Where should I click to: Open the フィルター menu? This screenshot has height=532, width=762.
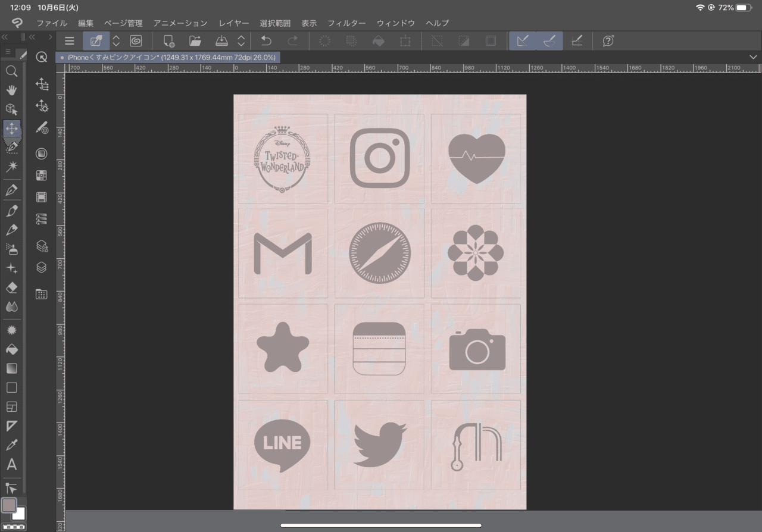346,23
